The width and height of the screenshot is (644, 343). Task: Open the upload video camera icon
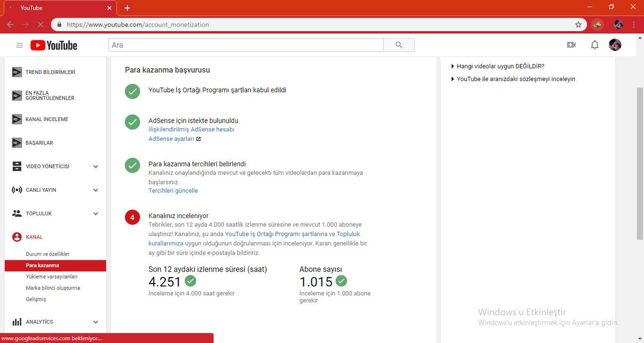(x=572, y=45)
